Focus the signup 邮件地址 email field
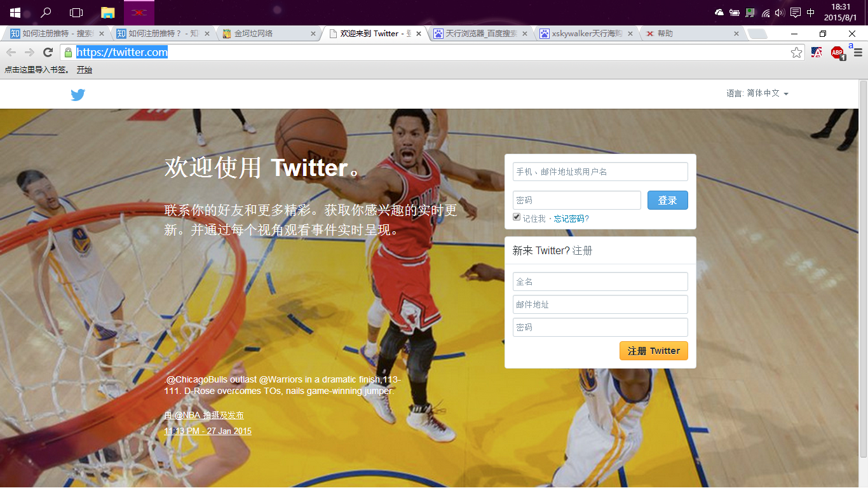This screenshot has height=488, width=868. 600,304
